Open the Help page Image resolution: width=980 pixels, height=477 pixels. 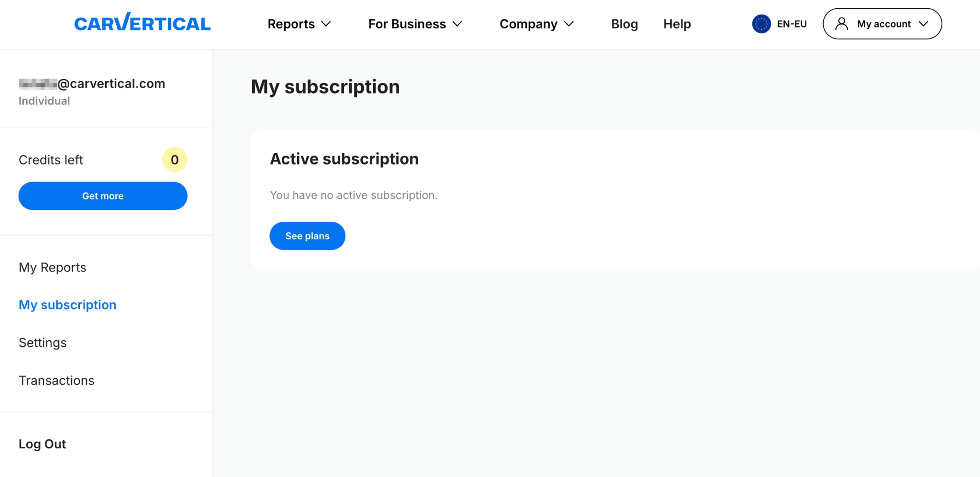[677, 24]
